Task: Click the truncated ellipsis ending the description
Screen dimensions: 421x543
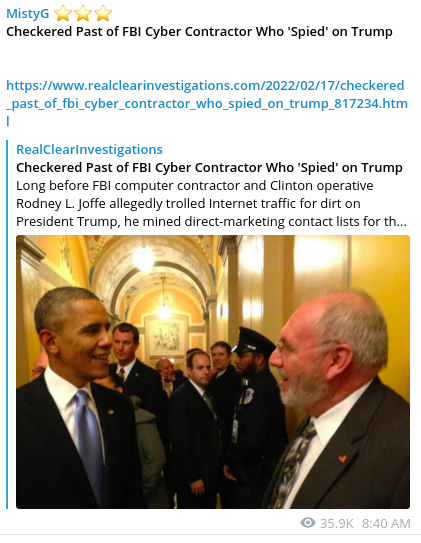Action: [x=402, y=222]
